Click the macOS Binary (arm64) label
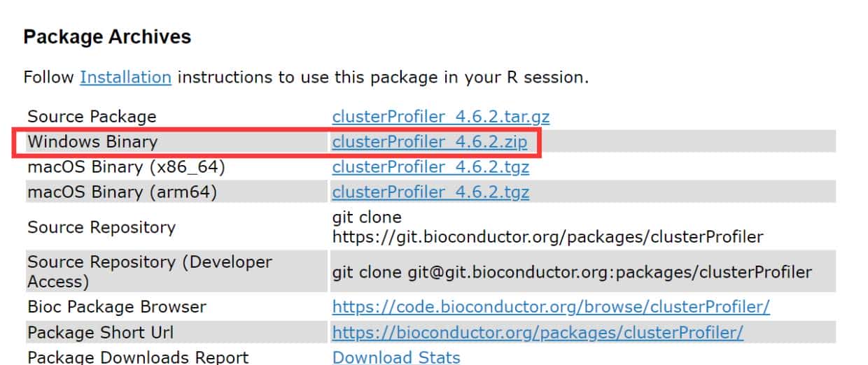868x365 pixels. [x=122, y=192]
